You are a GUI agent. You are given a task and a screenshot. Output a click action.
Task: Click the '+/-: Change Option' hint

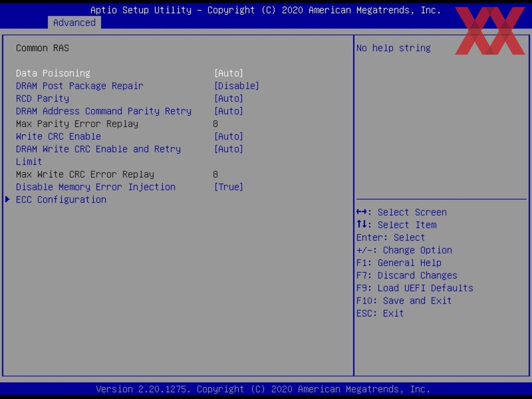404,250
